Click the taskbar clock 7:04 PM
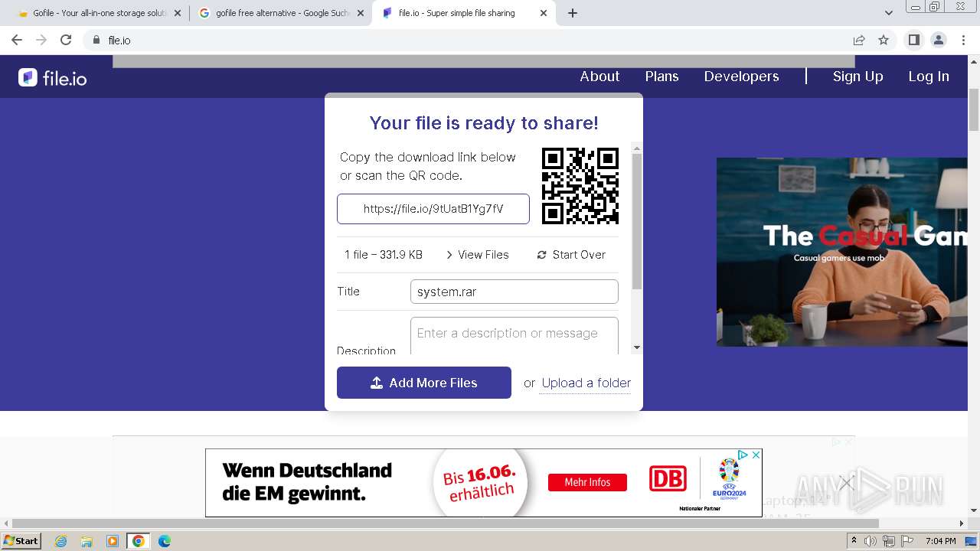Image resolution: width=980 pixels, height=551 pixels. tap(941, 541)
